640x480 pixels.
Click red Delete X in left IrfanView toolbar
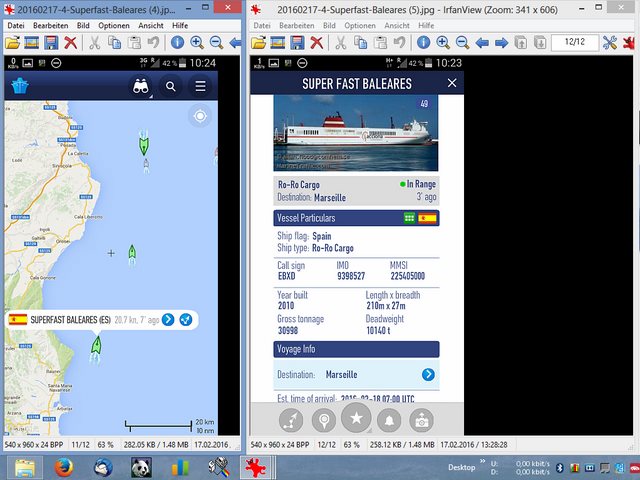(71, 42)
